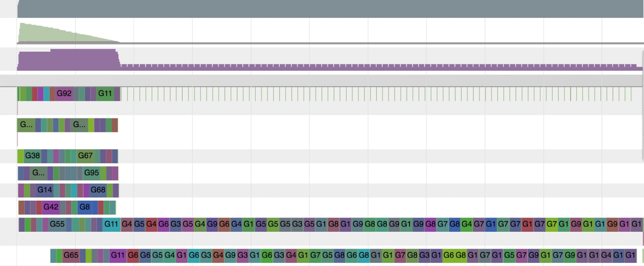Click the lime G7 slice in G55 row
Image resolution: width=644 pixels, height=266 pixels.
pyautogui.click(x=552, y=225)
